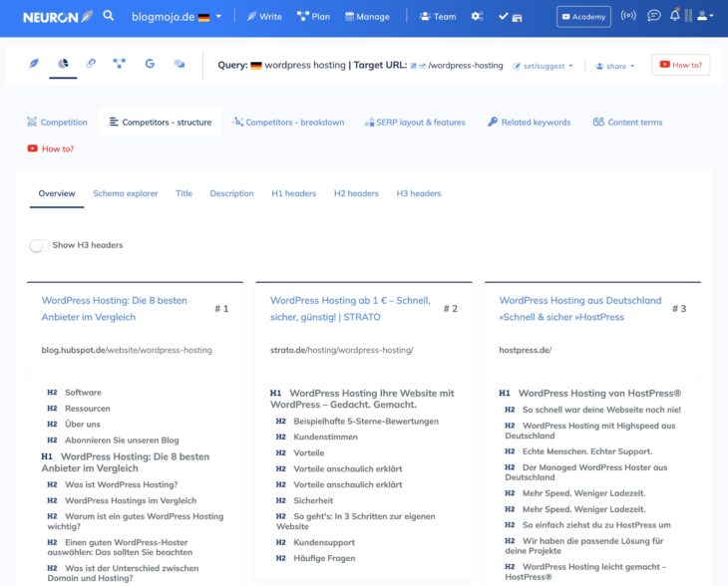Open the Plan menu
The height and width of the screenshot is (586, 728).
point(313,17)
